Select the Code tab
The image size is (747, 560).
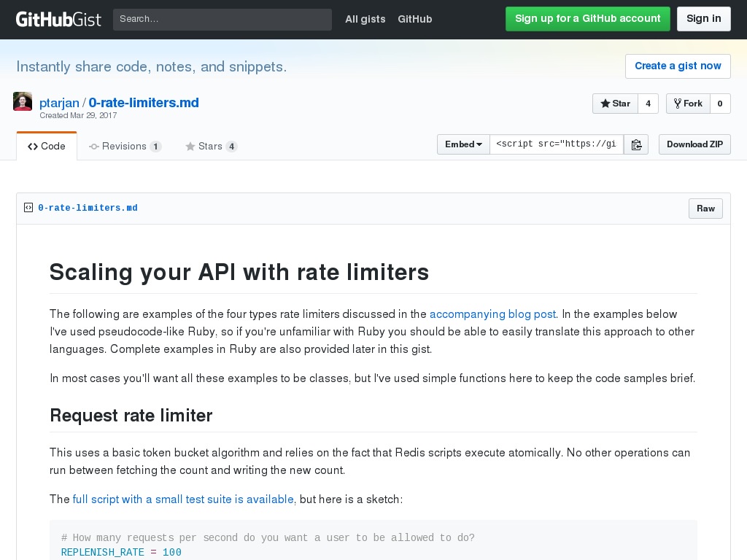tap(47, 147)
